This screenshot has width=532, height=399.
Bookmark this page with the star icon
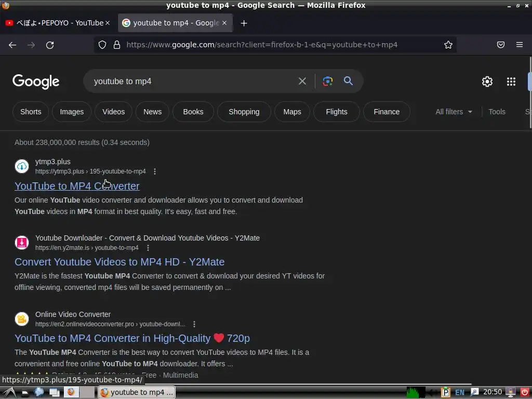tap(448, 45)
